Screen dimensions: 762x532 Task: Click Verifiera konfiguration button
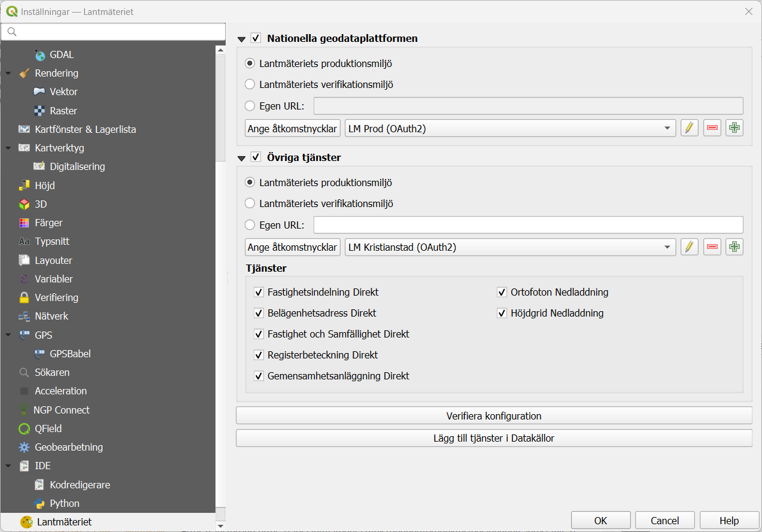click(494, 416)
